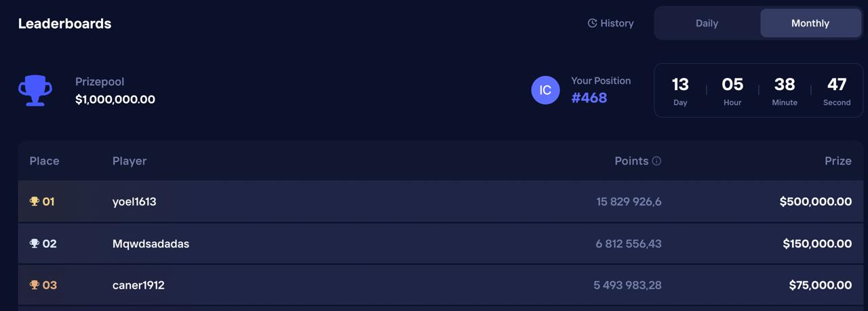
Task: Select player Mqwdsadadas in the leaderboard
Action: click(151, 244)
